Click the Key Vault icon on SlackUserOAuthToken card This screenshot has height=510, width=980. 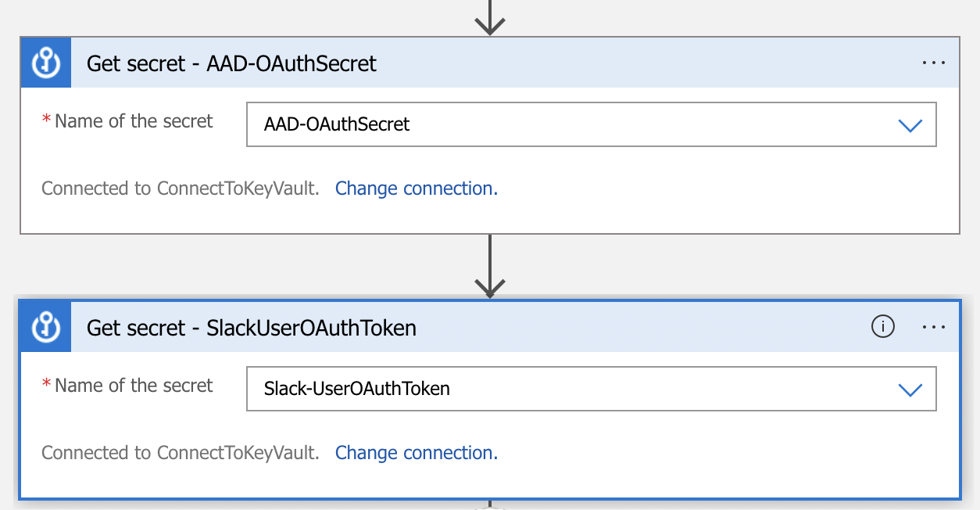pos(46,328)
